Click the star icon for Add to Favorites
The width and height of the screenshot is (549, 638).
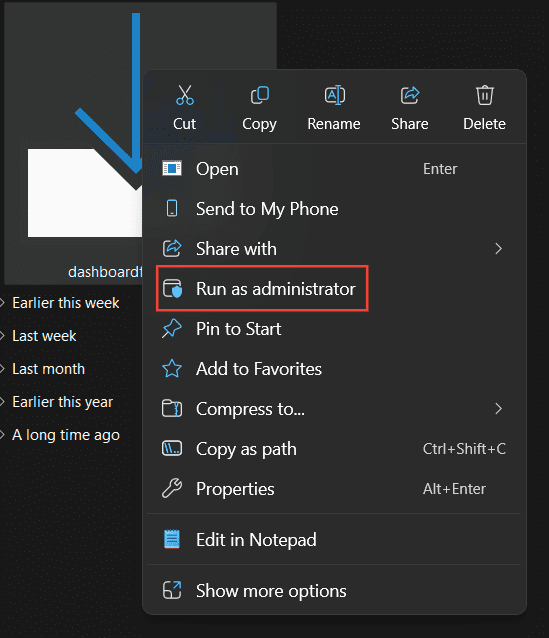(x=172, y=368)
